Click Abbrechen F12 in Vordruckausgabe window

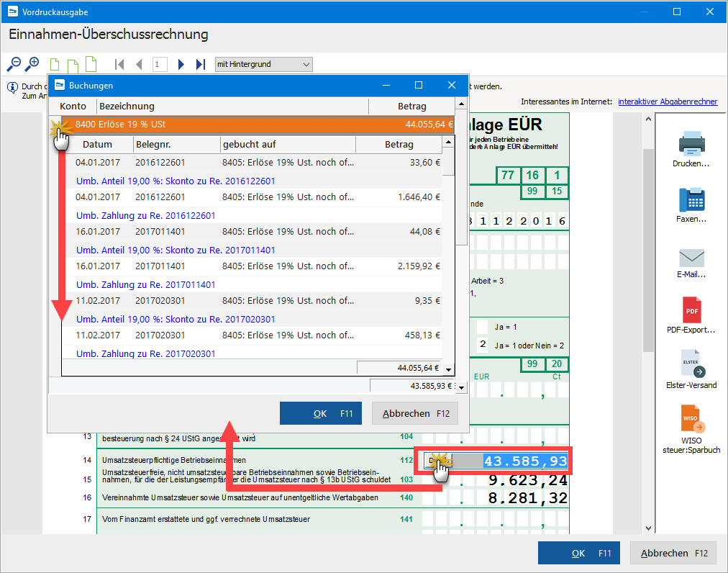[x=673, y=553]
